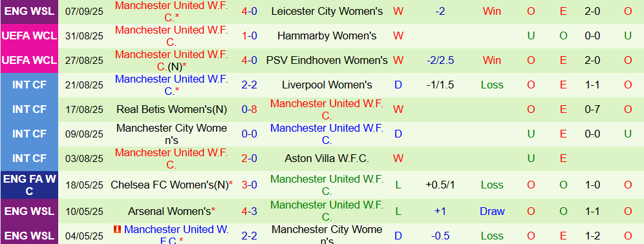
Task: Select the PSV Eindhoven Women's team name
Action: coord(327,60)
